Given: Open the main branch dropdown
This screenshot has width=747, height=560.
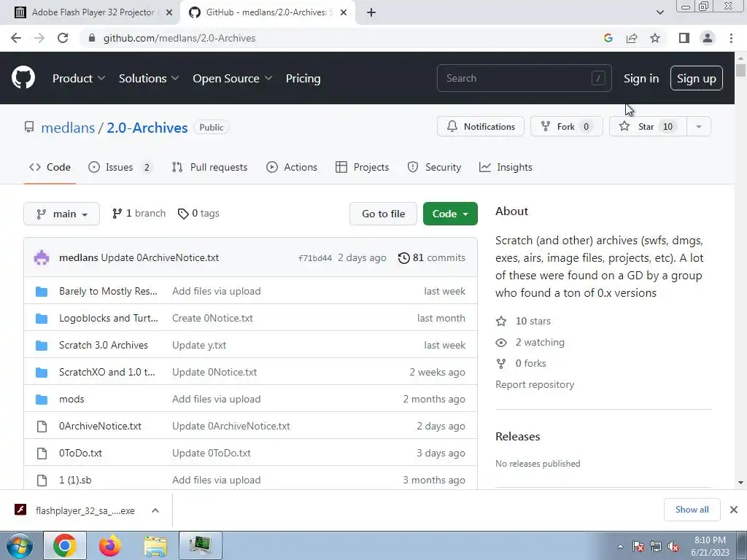Looking at the screenshot, I should pos(61,214).
